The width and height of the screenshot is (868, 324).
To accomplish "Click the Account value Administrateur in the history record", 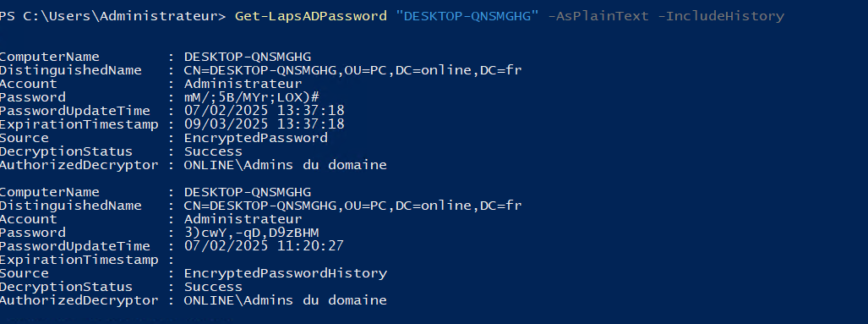I will (x=243, y=219).
